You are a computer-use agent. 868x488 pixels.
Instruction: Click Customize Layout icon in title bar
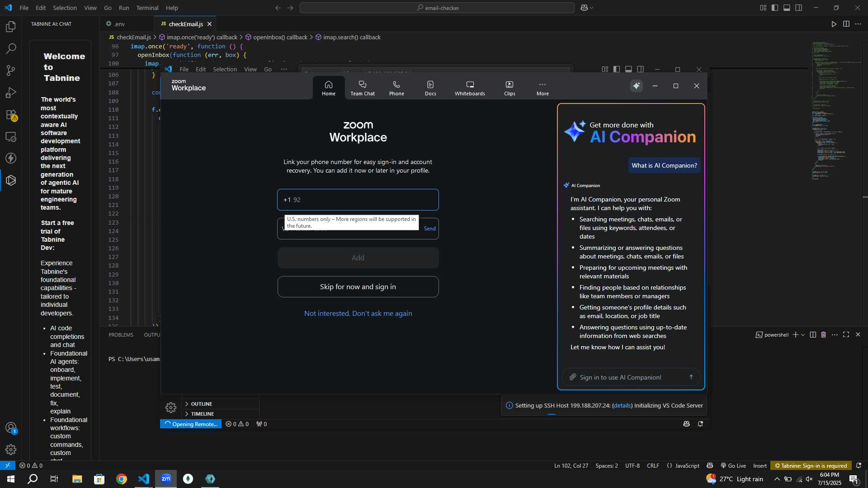(763, 8)
